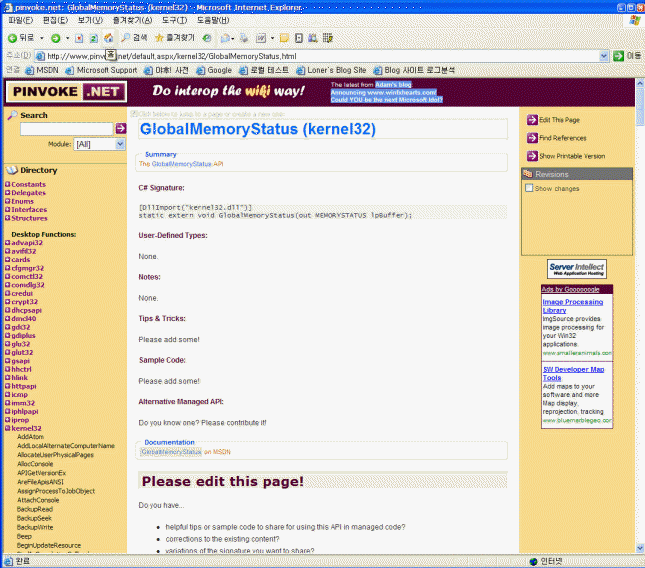Screen dimensions: 645x568
Task: Click the Google bookmark in links bar
Action: [x=214, y=71]
